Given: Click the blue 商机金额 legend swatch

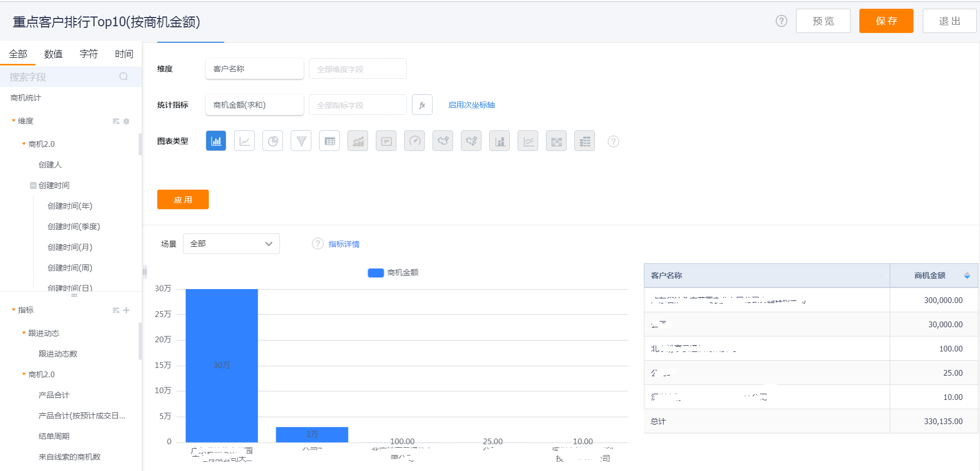Looking at the screenshot, I should point(375,273).
